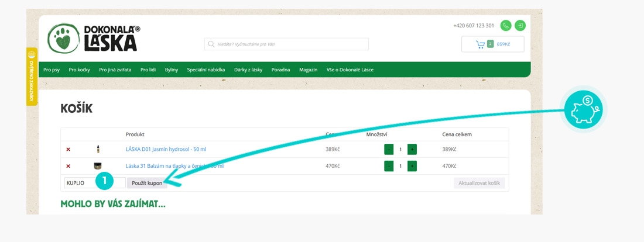Image resolution: width=644 pixels, height=242 pixels.
Task: Click the 470Kč total price for Balzám
Action: pos(449,166)
